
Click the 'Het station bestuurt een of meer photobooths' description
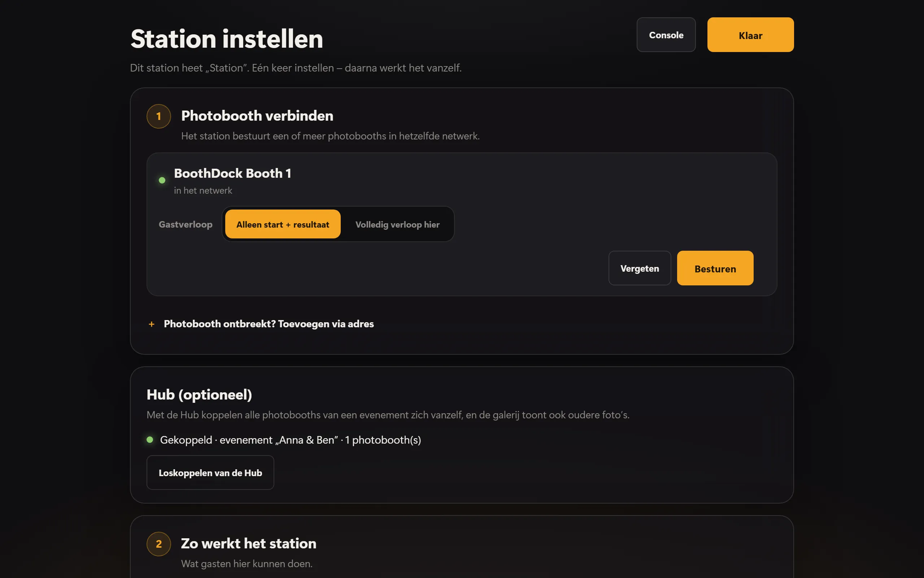(x=330, y=136)
